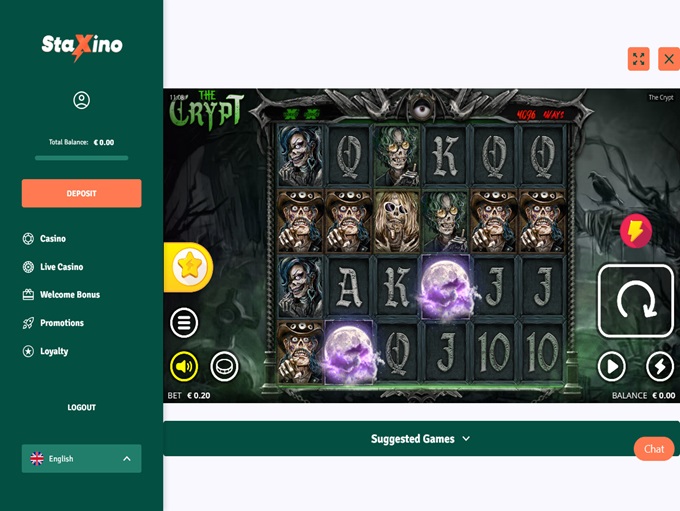The height and width of the screenshot is (511, 680).
Task: Open the user profile icon
Action: point(82,100)
